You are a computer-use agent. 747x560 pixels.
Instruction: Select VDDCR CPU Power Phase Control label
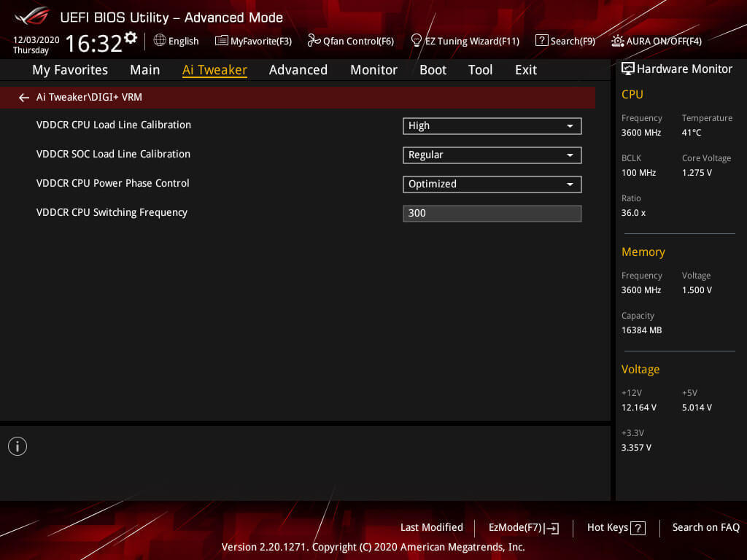pos(113,183)
